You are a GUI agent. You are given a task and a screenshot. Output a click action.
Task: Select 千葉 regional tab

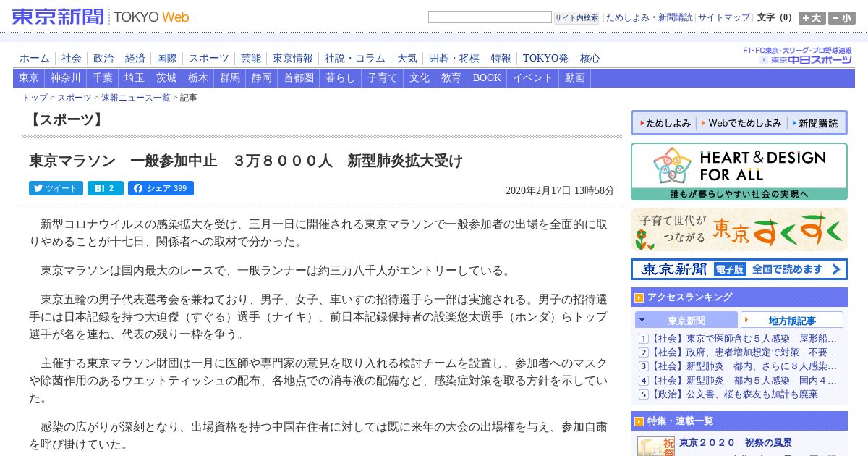pyautogui.click(x=103, y=78)
